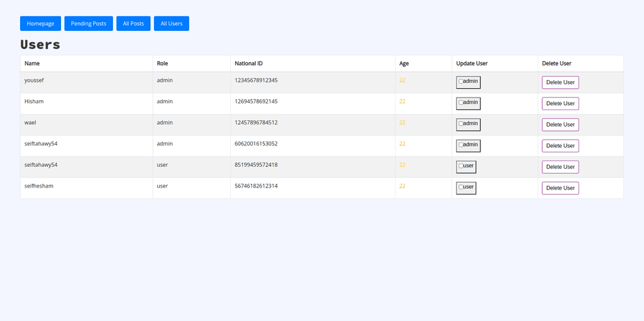Select National ID 12457896784512
Screen dimensions: 644x321
click(257, 123)
